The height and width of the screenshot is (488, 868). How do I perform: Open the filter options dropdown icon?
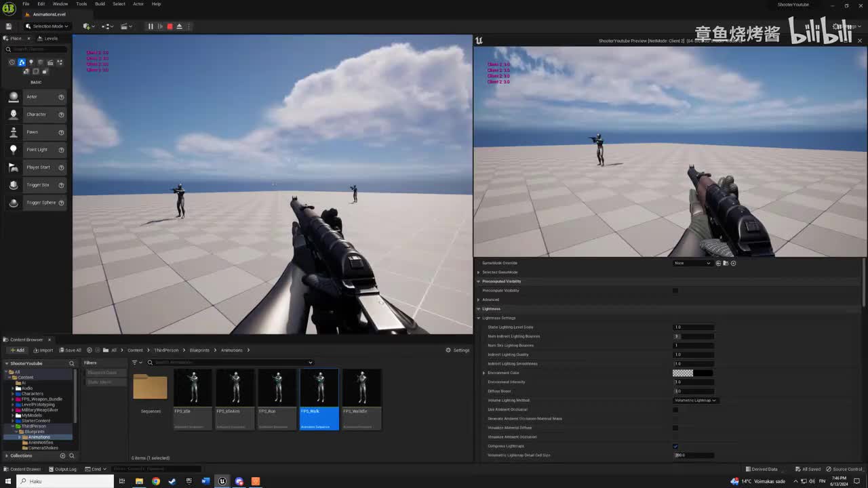point(136,363)
